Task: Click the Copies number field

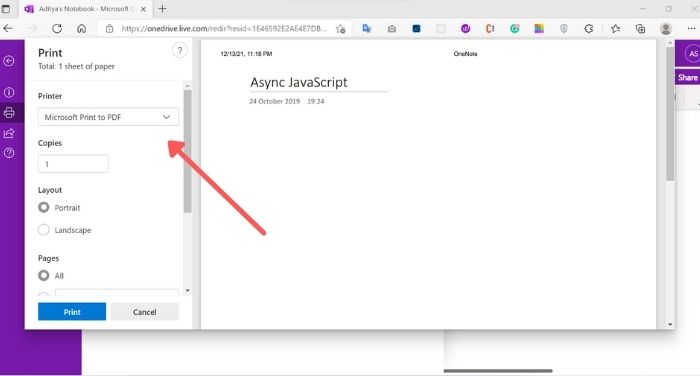Action: pos(73,164)
